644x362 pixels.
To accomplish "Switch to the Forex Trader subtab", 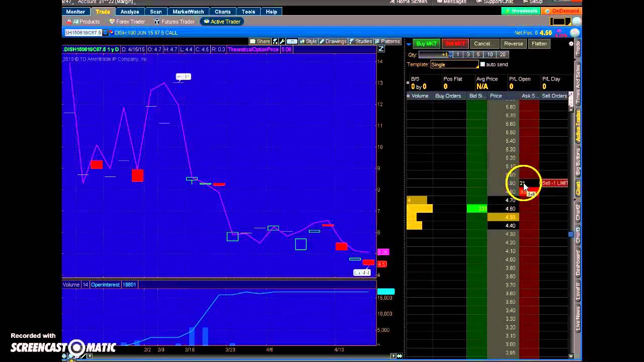I will (127, 22).
